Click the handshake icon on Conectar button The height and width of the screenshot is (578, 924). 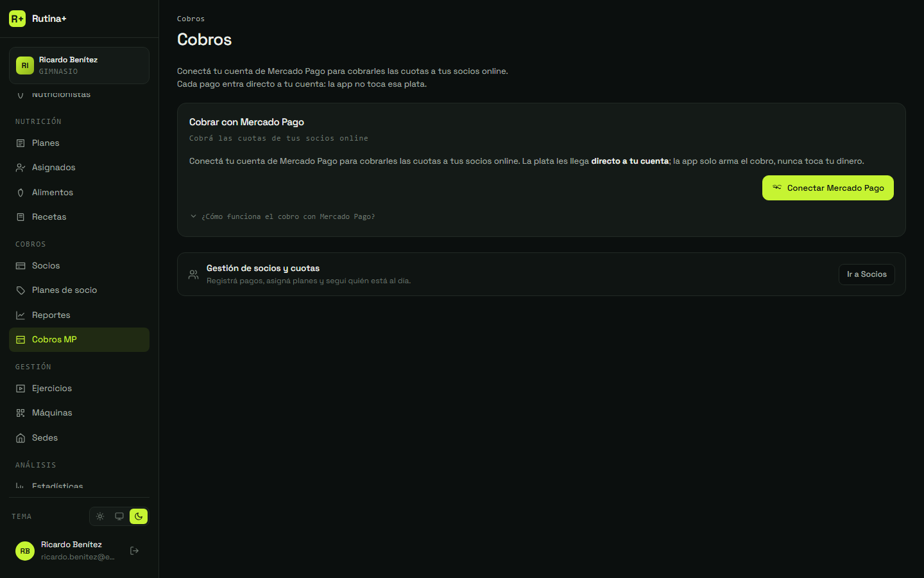coord(777,188)
